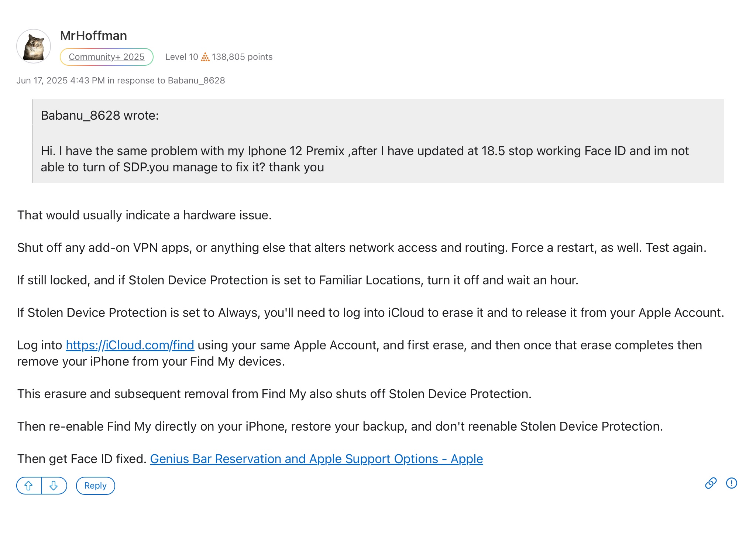This screenshot has width=756, height=551.
Task: Upvote MrHoffman's reply with the up arrow
Action: pos(29,485)
